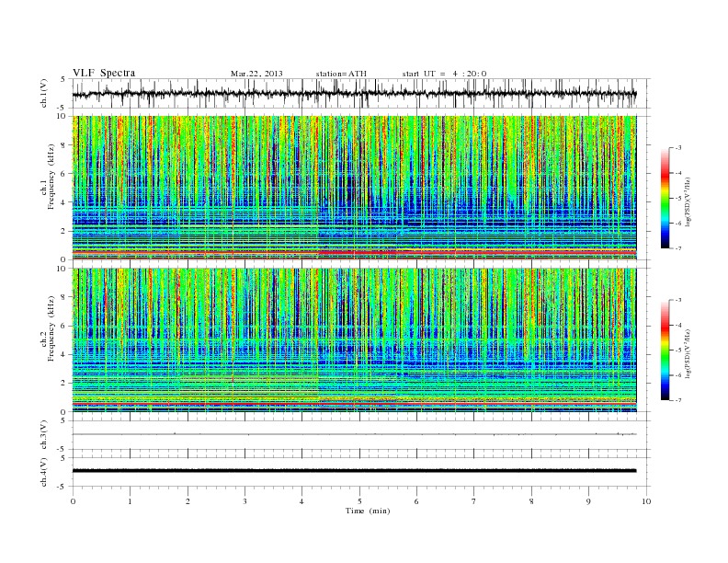The image size is (728, 563).
Task: Click the "ch.4(V)" axis label
Action: 43,472
